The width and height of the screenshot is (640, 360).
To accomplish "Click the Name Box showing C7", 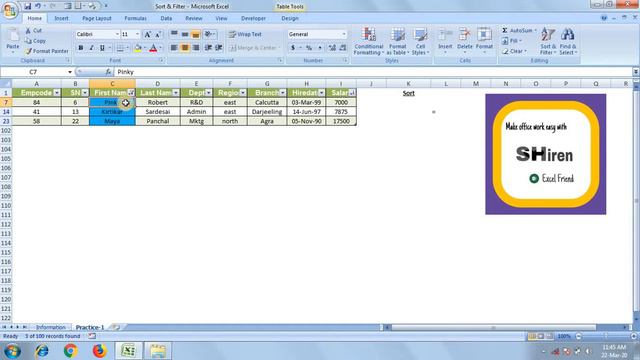I will (x=33, y=72).
